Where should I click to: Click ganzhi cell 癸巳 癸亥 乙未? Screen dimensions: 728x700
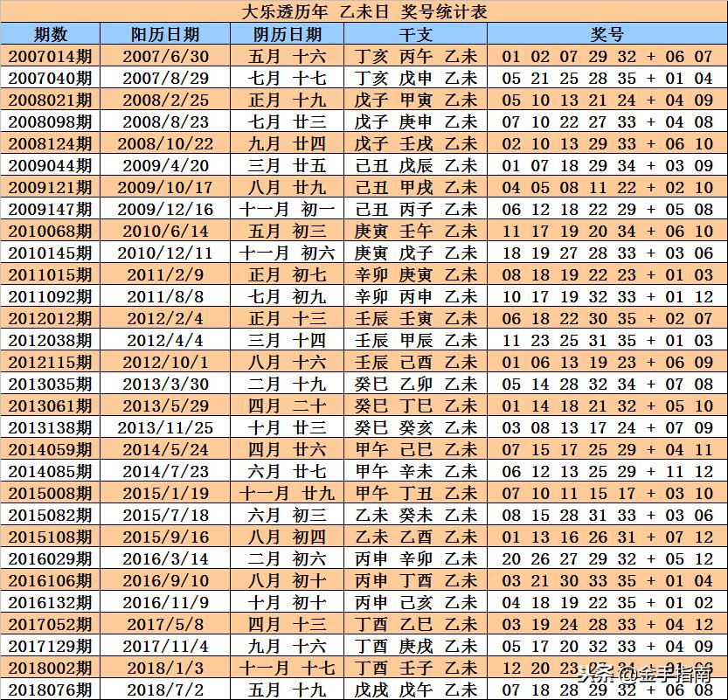(415, 427)
